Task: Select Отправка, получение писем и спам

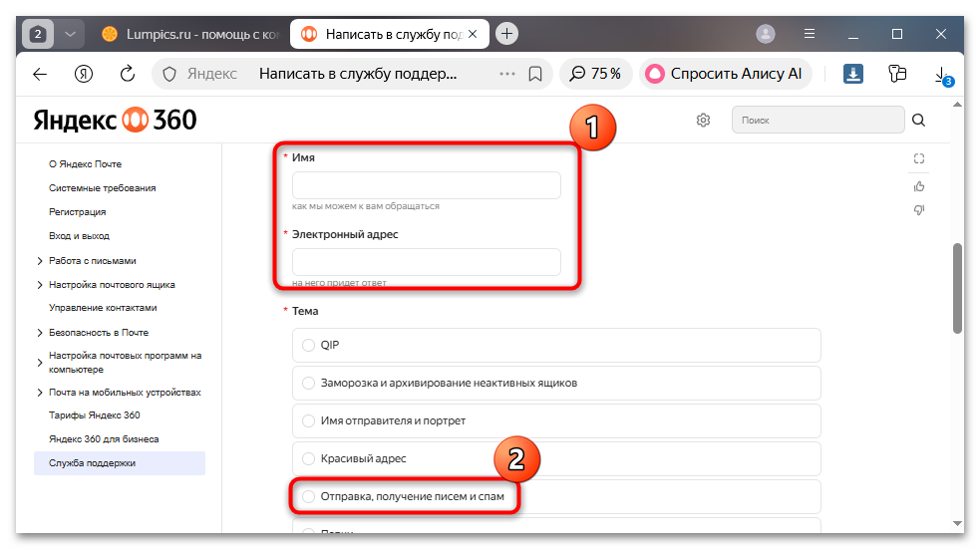Action: pos(308,496)
